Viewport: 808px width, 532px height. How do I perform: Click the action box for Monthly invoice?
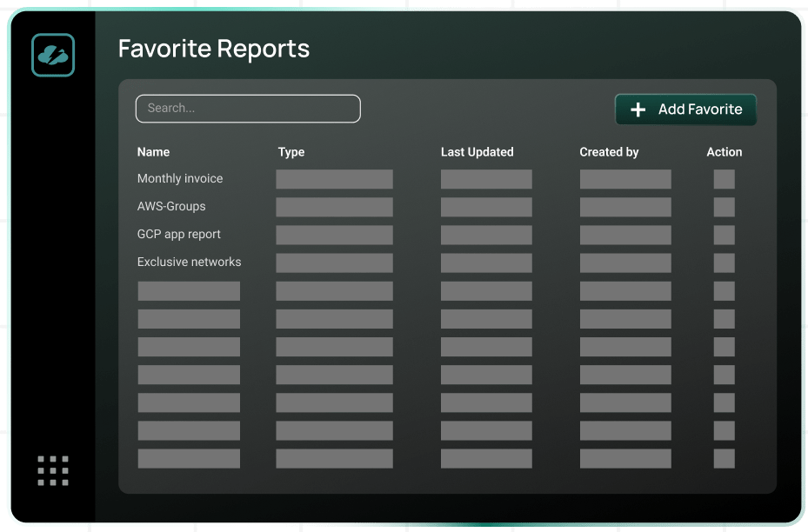point(724,179)
